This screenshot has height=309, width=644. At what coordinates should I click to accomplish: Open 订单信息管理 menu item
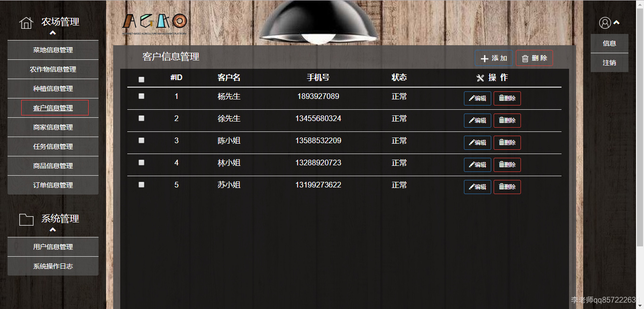53,185
